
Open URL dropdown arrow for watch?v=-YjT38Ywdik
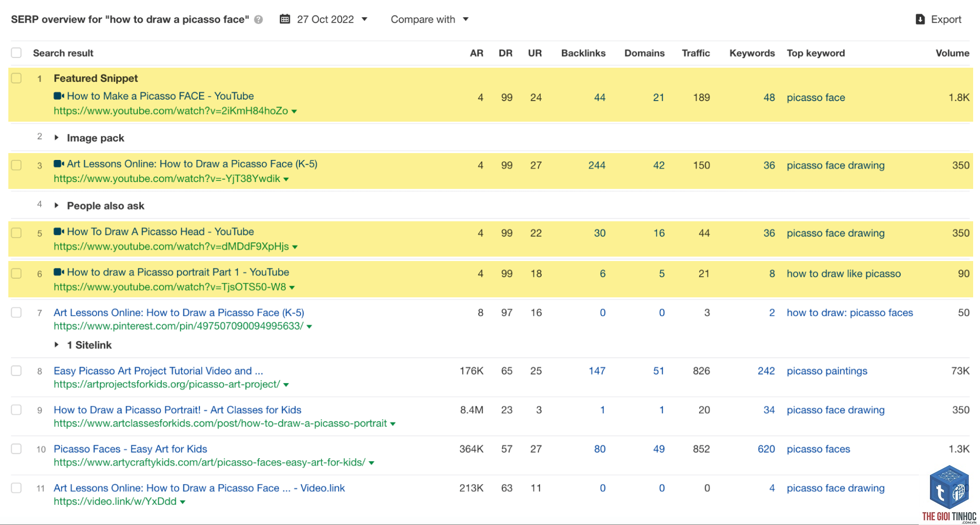pos(286,179)
